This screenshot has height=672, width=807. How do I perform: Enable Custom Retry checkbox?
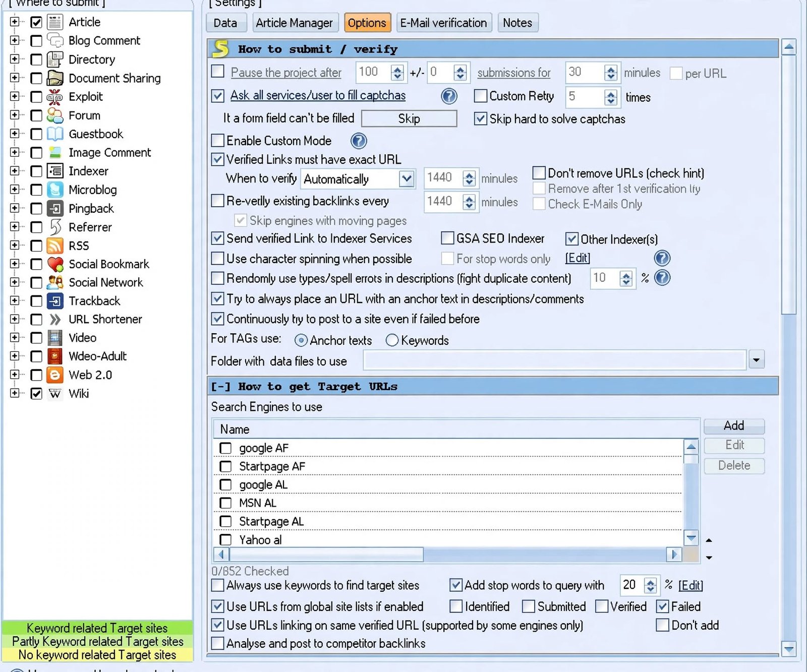481,95
